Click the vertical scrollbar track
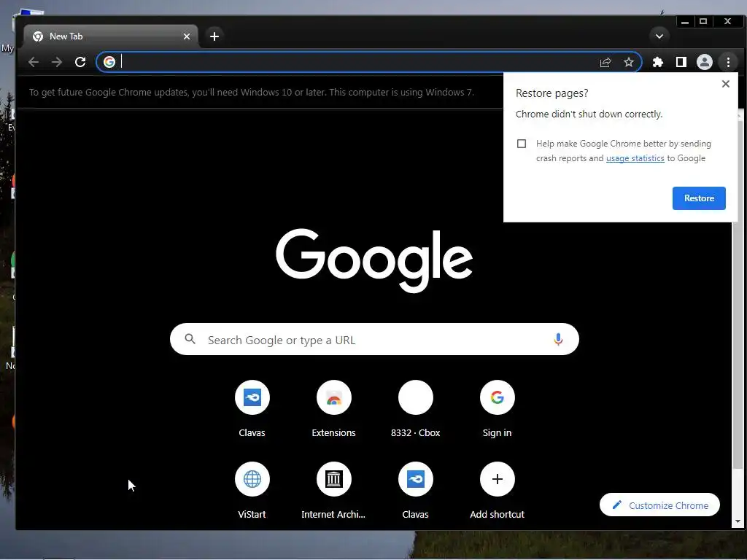Screen dimensions: 747x560 point(738,491)
